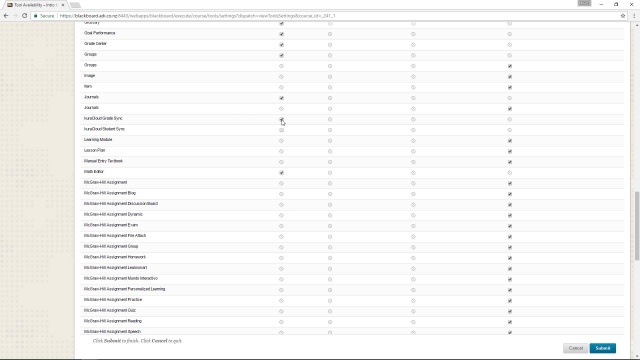This screenshot has width=640, height=360.
Task: Uncheck the Goal Performance availability checkbox
Action: (x=281, y=34)
